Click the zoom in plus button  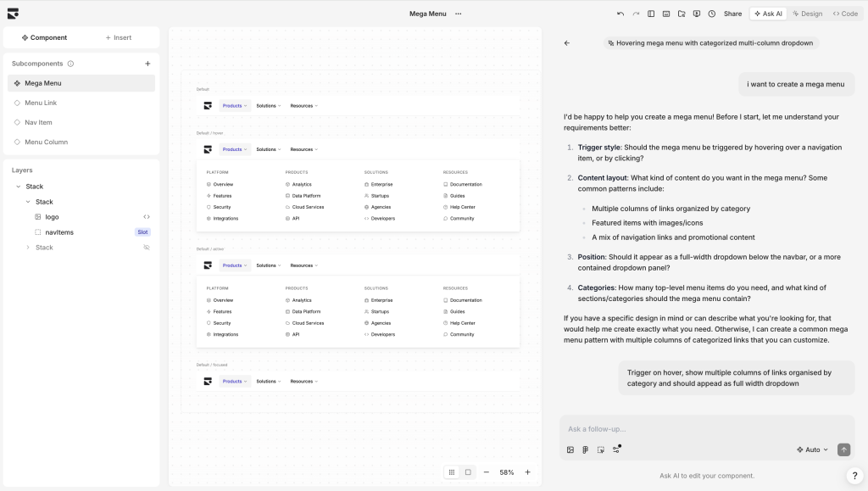(x=527, y=472)
